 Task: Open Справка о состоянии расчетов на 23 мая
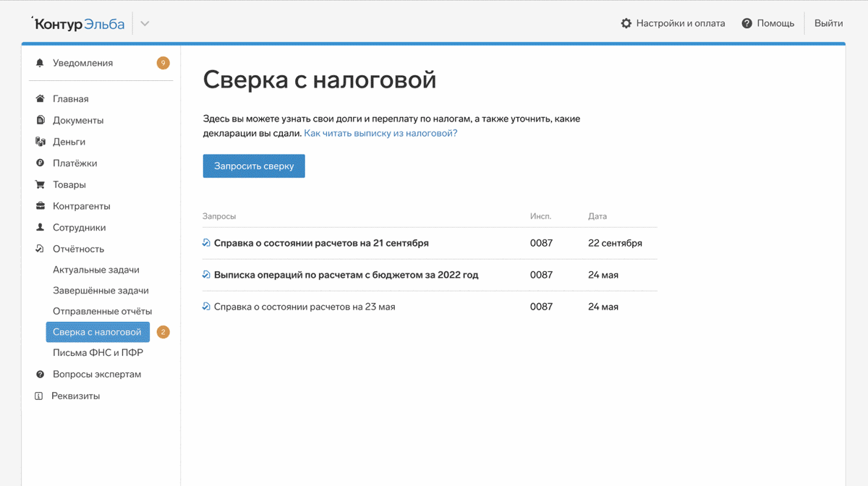[x=305, y=307]
